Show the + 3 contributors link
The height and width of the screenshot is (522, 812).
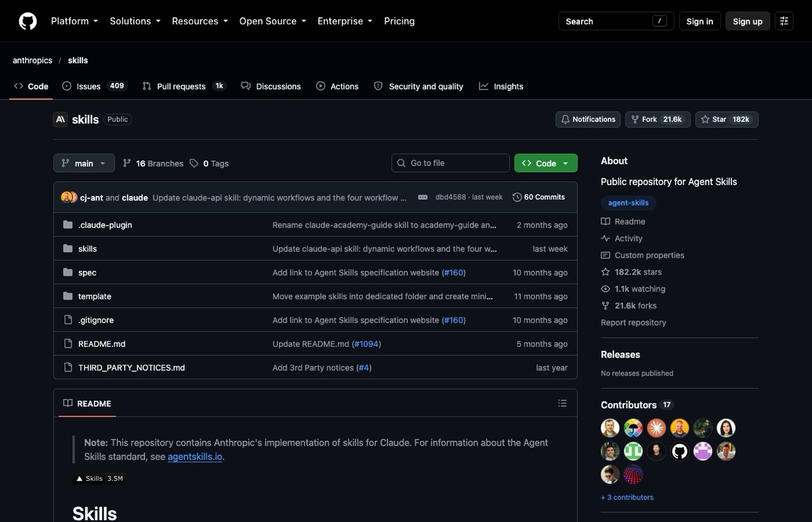627,497
